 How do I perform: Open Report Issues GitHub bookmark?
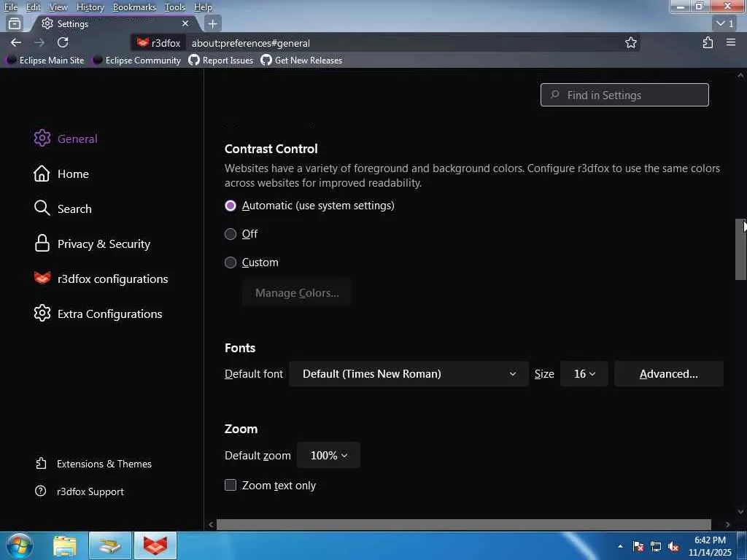[220, 61]
